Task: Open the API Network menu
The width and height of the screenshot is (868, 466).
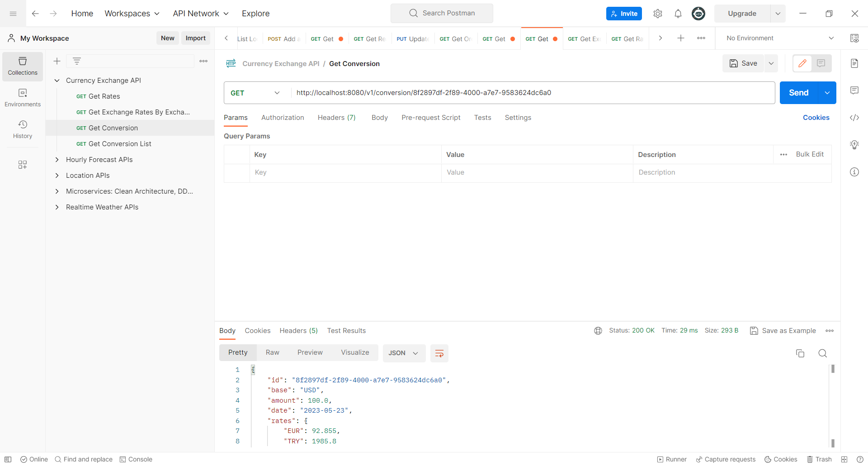Action: (x=201, y=14)
